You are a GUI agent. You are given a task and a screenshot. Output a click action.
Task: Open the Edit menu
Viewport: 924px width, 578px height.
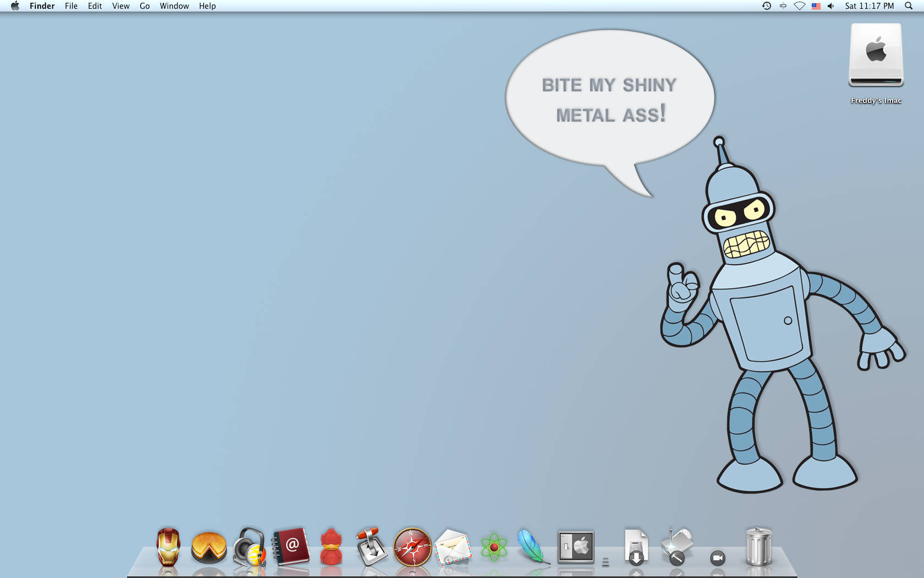95,6
